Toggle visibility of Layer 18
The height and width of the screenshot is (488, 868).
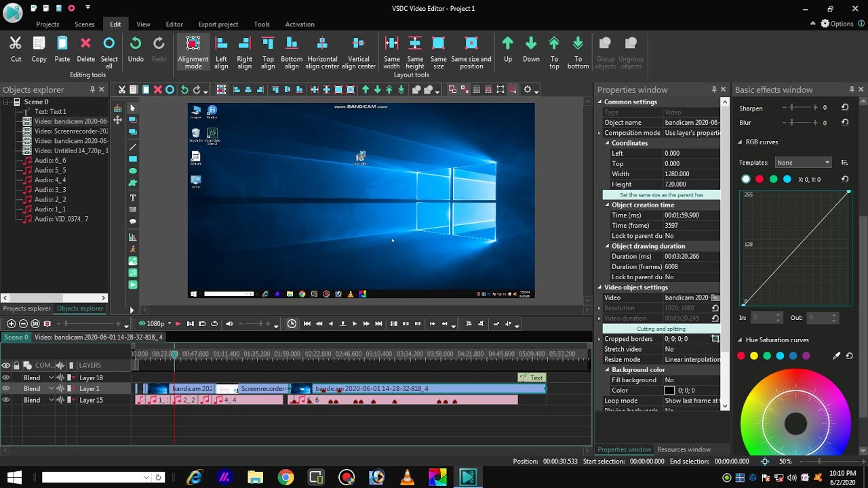6,378
